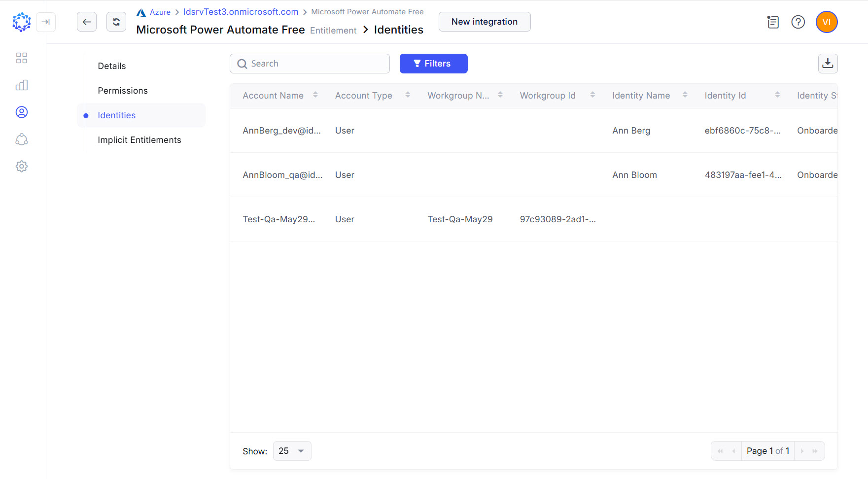Export the table using the download icon

828,63
